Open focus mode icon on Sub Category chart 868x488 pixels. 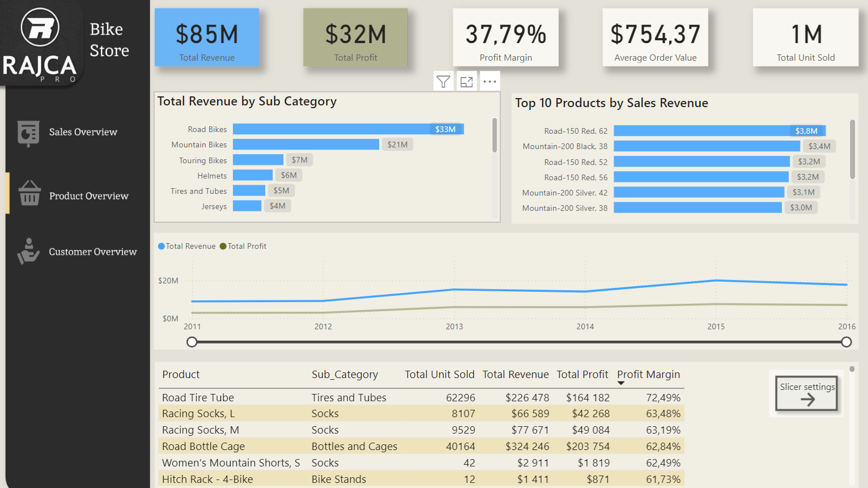coord(466,82)
